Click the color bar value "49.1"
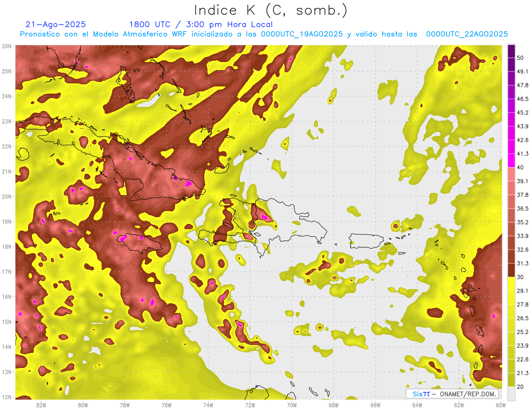The image size is (532, 411). (x=523, y=71)
